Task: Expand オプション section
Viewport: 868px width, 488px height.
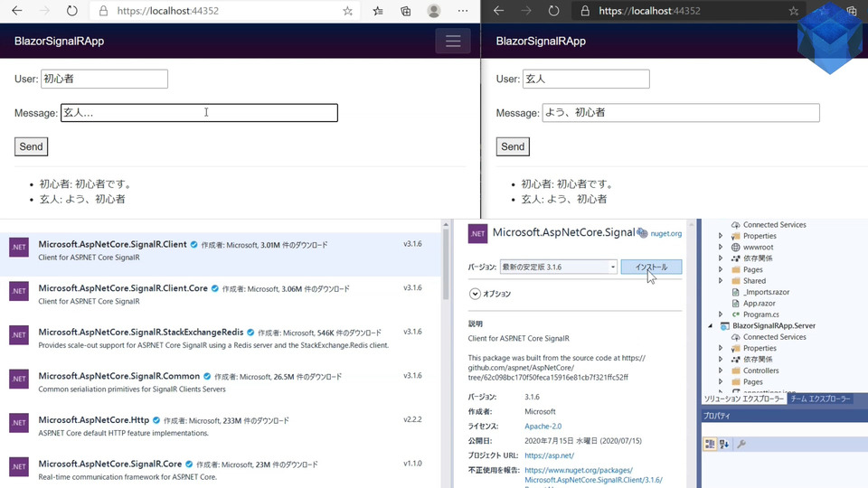Action: [x=475, y=294]
